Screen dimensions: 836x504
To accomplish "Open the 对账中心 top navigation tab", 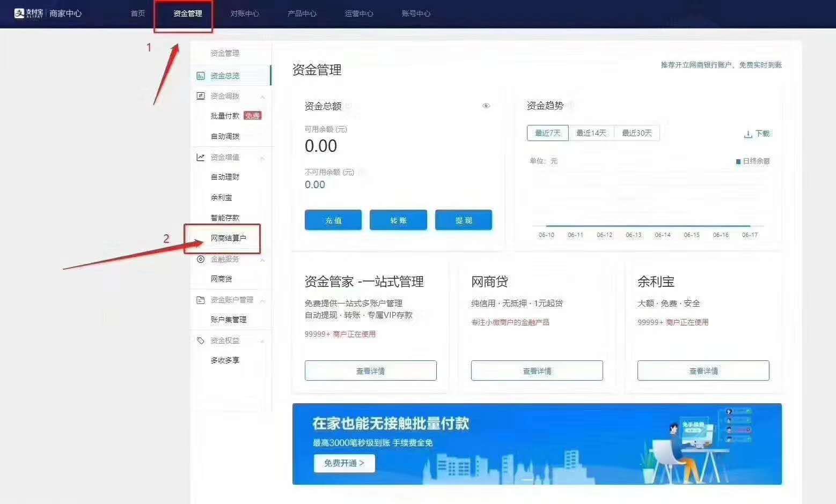I will (245, 13).
